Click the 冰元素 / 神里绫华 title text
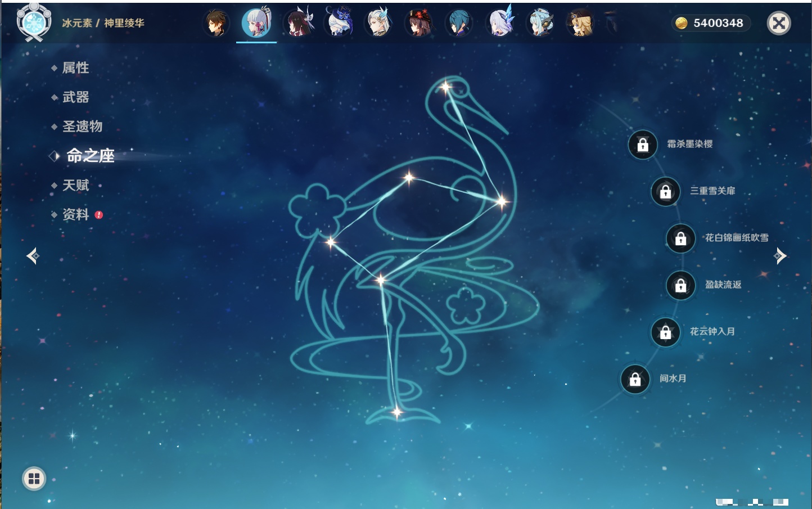This screenshot has height=509, width=812. pos(103,23)
